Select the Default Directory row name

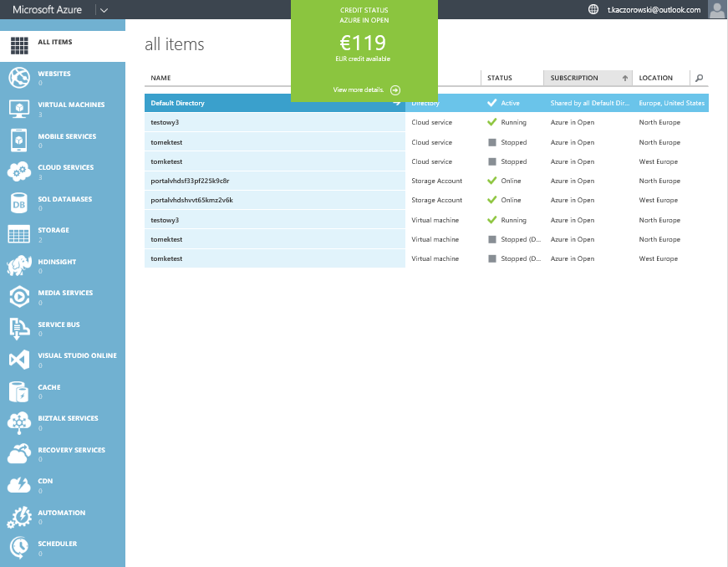tap(177, 103)
